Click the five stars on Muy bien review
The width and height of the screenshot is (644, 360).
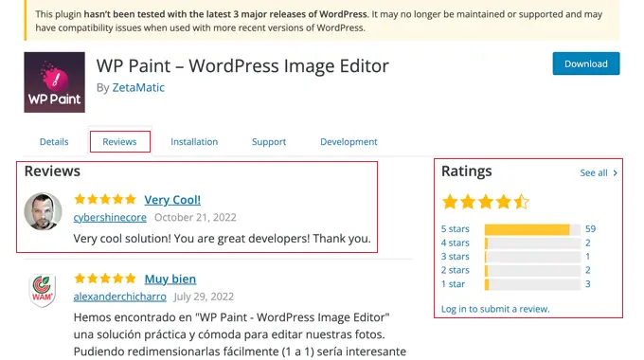[105, 279]
